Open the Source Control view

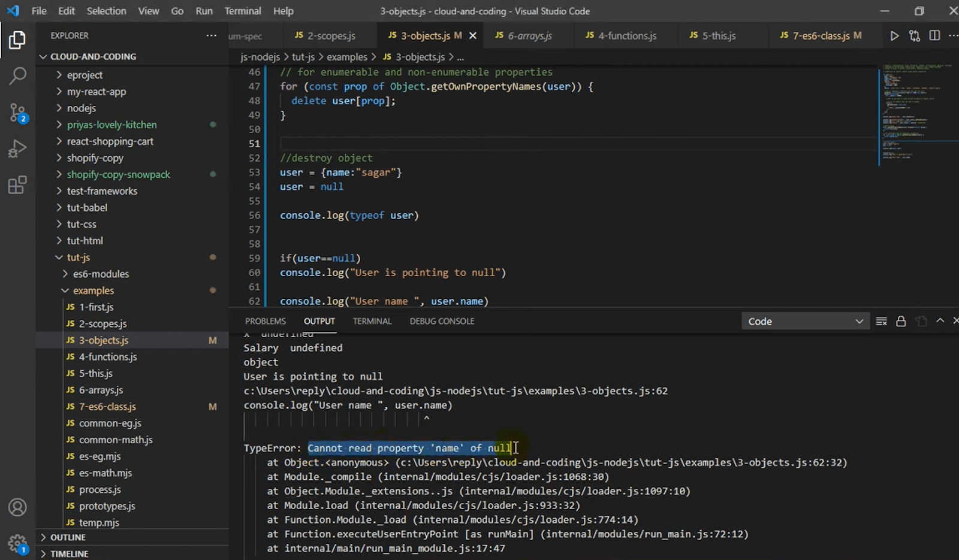[x=17, y=112]
